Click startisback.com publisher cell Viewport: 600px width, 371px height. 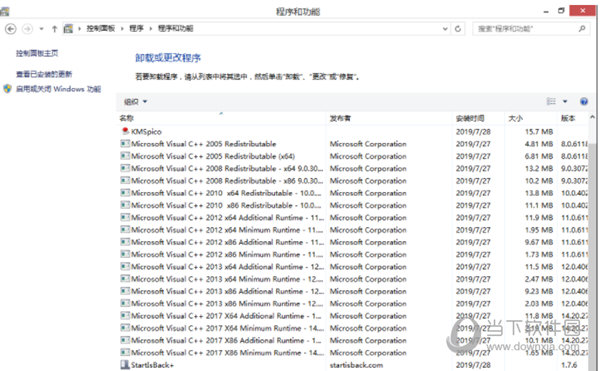(x=356, y=365)
